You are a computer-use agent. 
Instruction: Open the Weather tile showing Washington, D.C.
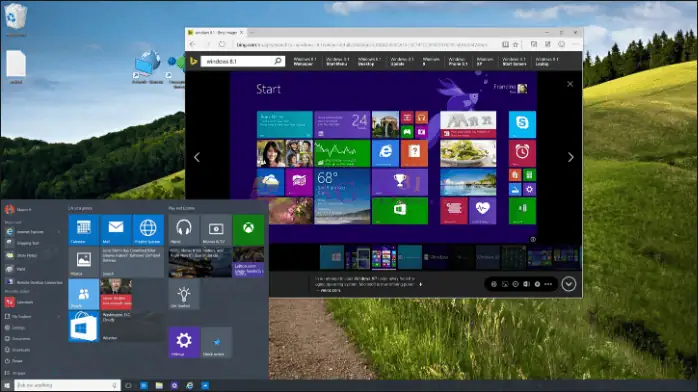tap(132, 326)
